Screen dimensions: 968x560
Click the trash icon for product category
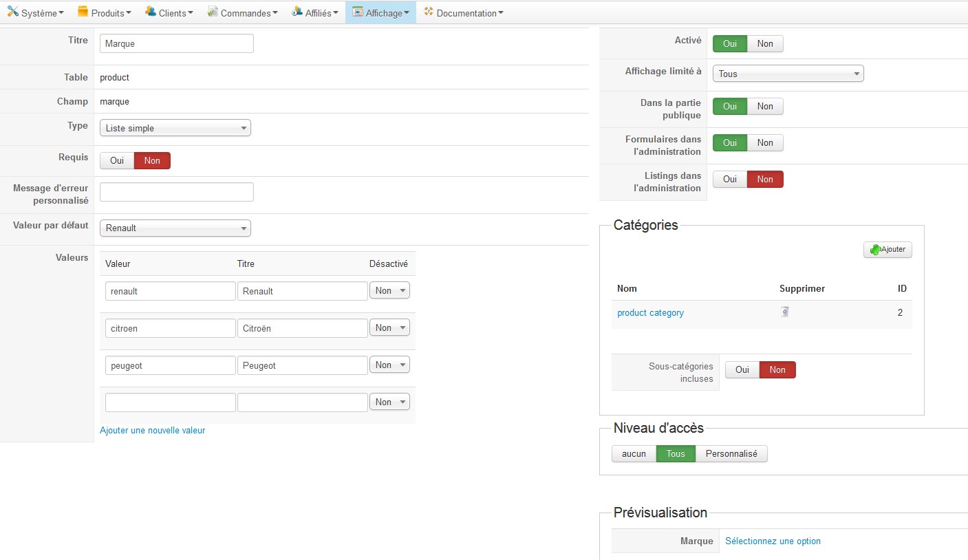(x=784, y=312)
